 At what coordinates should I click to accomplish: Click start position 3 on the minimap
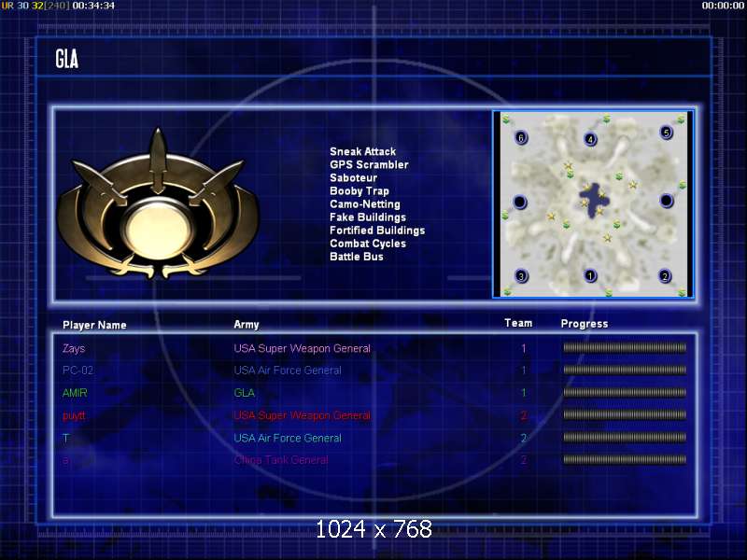521,275
